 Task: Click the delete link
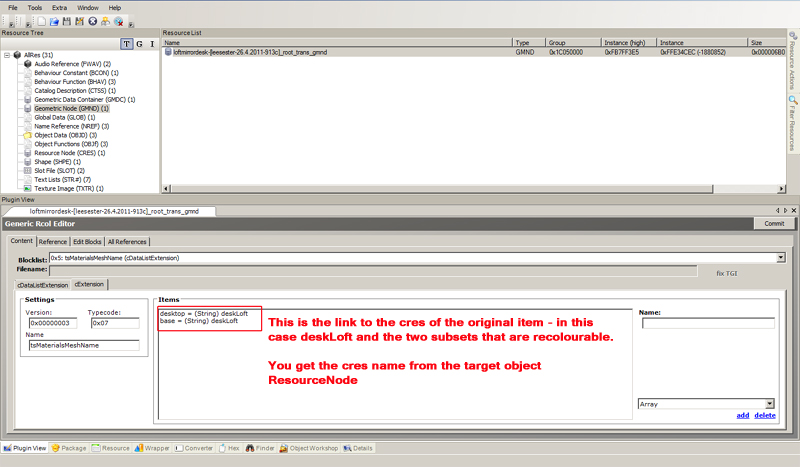pos(764,415)
